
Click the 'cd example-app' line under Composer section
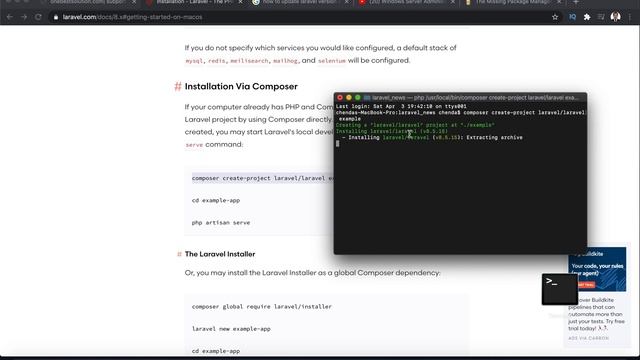point(216,200)
